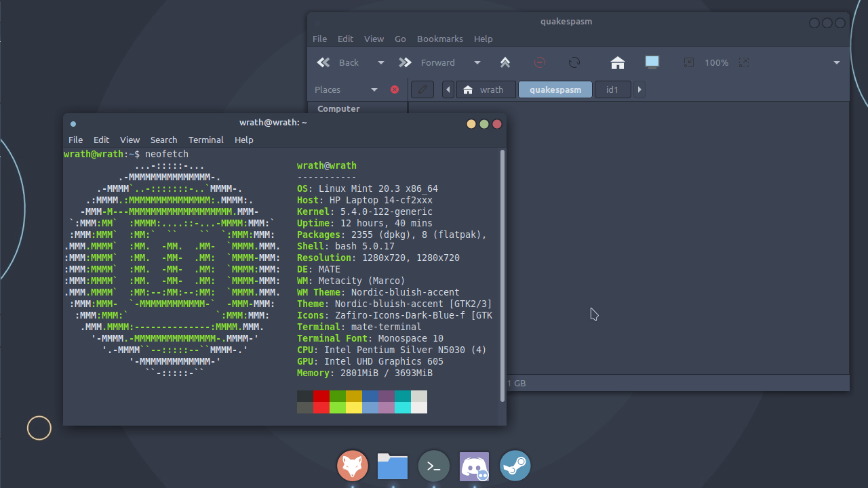Viewport: 868px width, 488px height.
Task: Click the Forward text button
Action: click(438, 62)
